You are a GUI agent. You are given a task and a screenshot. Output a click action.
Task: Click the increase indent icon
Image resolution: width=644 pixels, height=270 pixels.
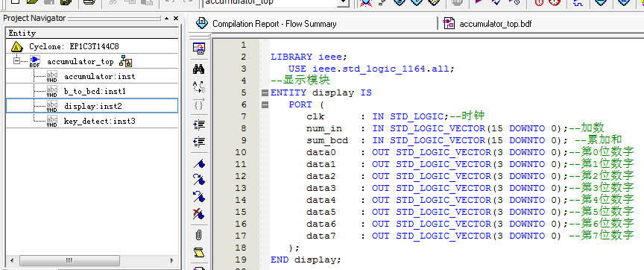(199, 125)
